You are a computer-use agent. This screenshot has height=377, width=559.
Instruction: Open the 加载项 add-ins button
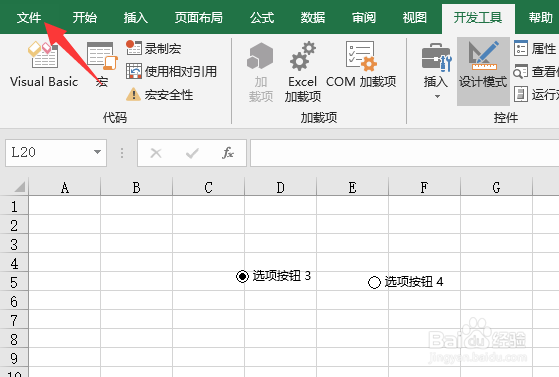(261, 72)
